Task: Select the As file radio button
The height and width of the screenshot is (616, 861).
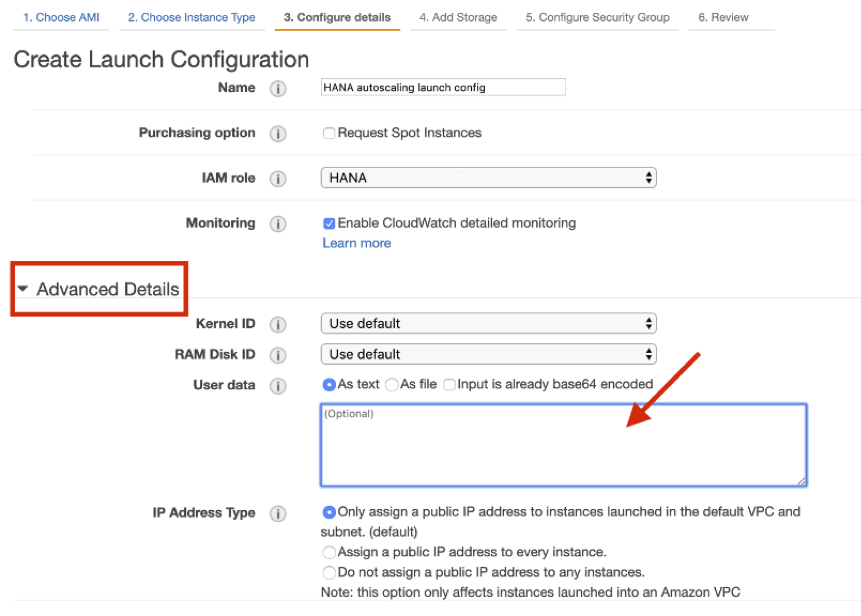Action: tap(392, 385)
